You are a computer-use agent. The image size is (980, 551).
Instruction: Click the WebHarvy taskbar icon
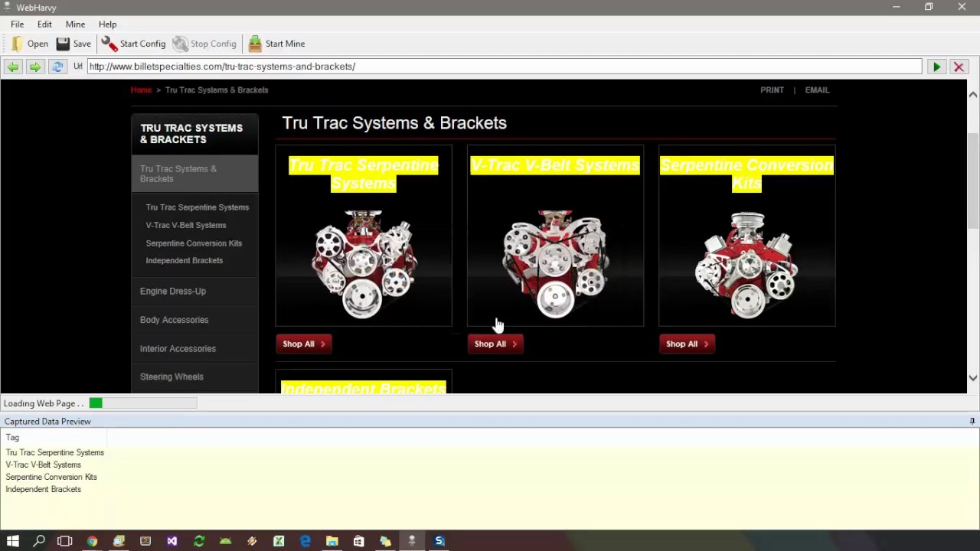click(x=412, y=541)
